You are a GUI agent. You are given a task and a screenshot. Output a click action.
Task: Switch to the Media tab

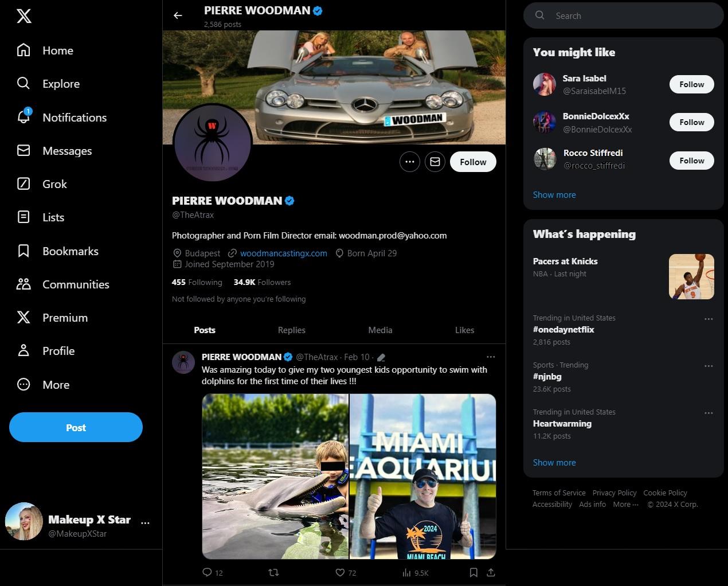pos(380,330)
